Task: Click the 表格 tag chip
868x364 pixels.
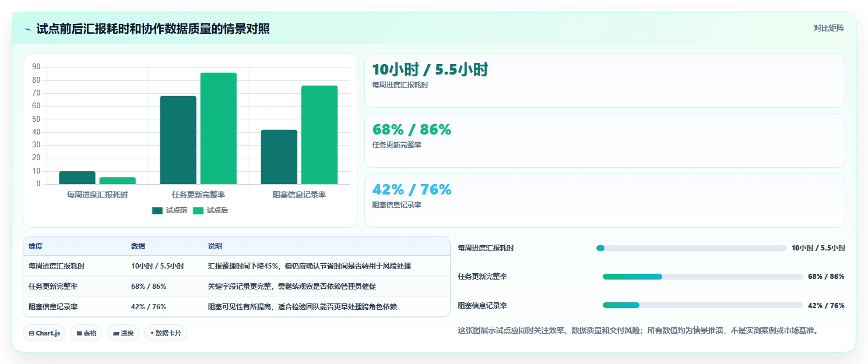Action: (86, 333)
